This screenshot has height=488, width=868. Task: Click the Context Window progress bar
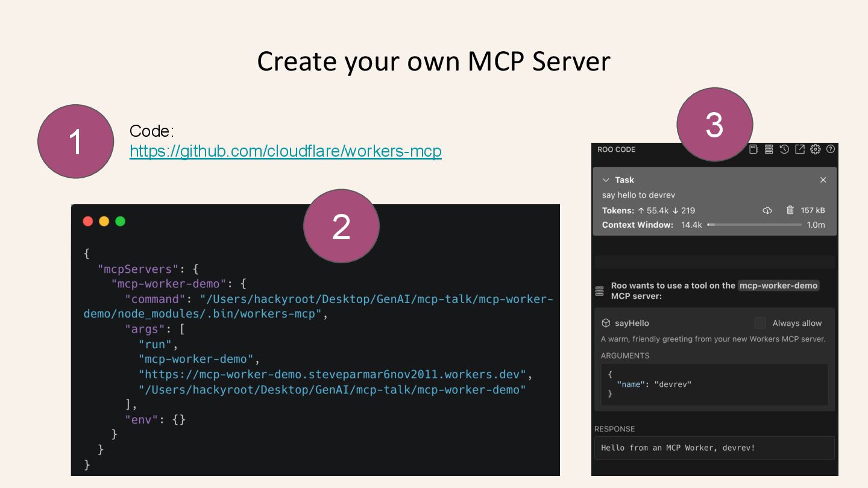pyautogui.click(x=755, y=225)
